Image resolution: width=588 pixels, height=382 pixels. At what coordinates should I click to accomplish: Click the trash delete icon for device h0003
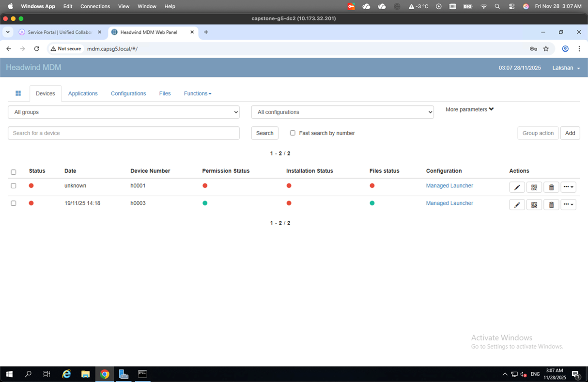point(551,205)
